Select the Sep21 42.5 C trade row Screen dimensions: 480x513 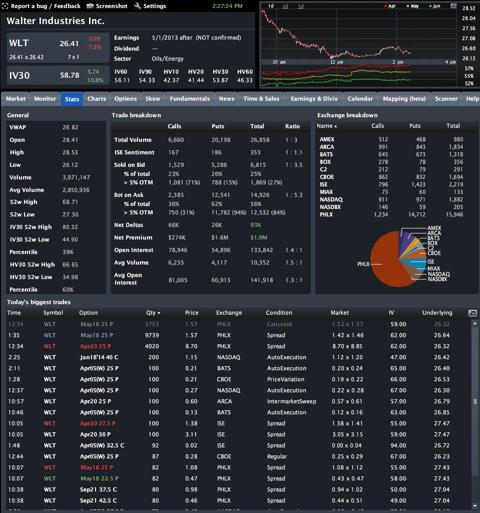coord(237,501)
